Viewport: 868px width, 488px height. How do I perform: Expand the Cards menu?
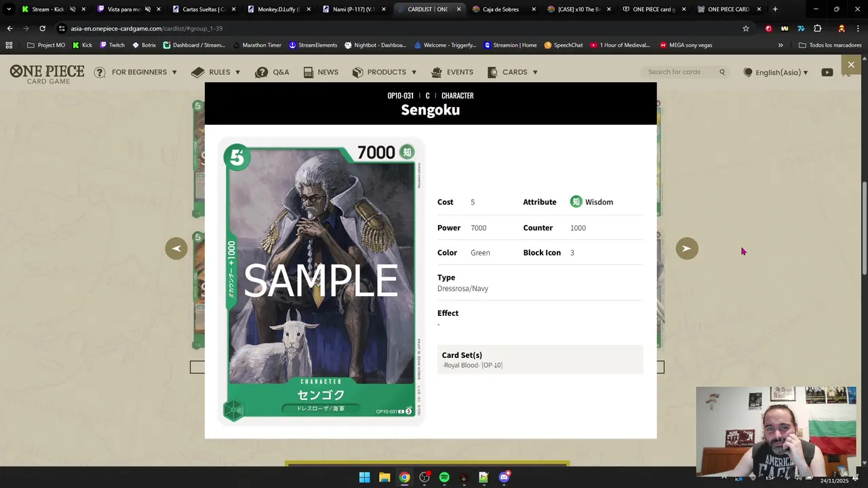(x=513, y=72)
